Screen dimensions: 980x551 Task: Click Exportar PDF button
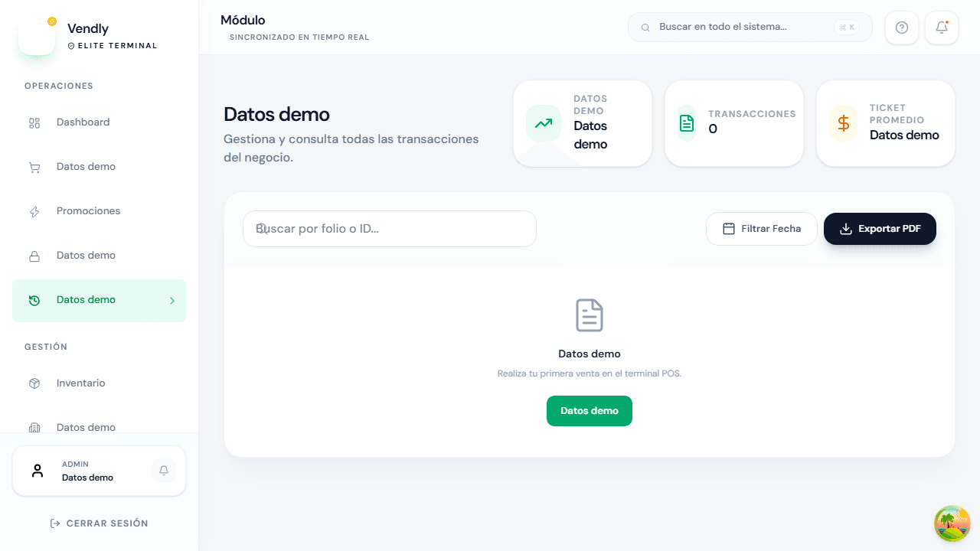880,229
